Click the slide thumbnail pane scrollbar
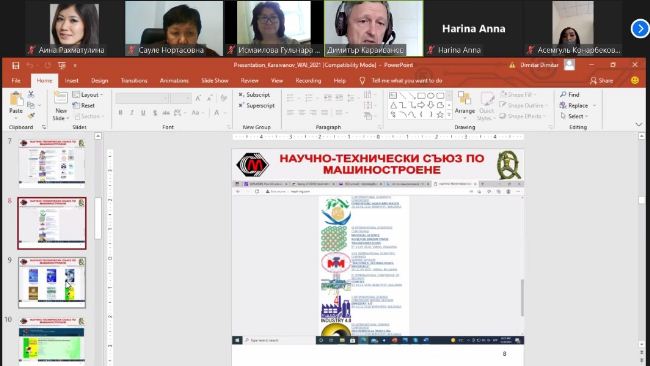Viewport: 650px width, 366px height. (98, 219)
